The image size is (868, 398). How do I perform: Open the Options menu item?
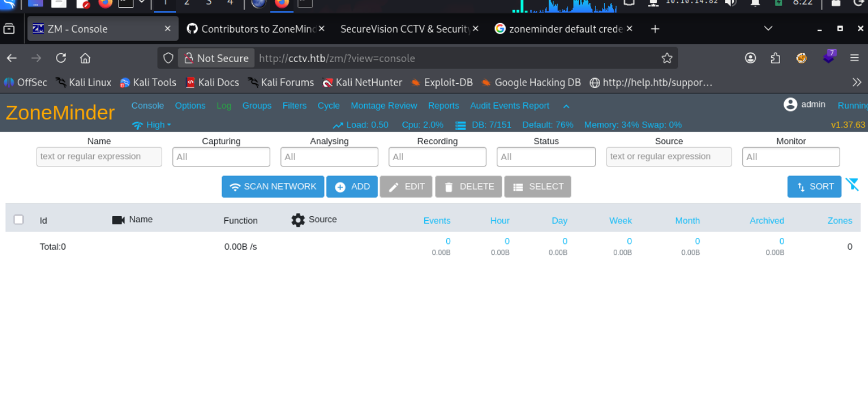190,106
